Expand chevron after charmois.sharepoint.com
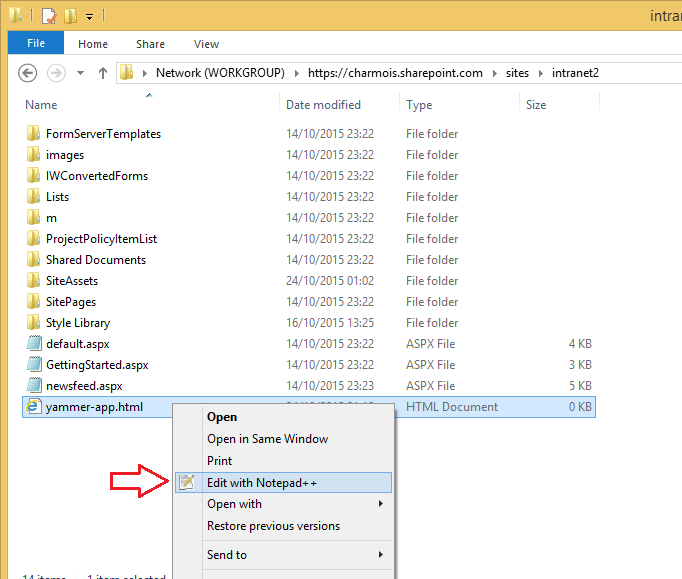The height and width of the screenshot is (579, 682). 495,73
